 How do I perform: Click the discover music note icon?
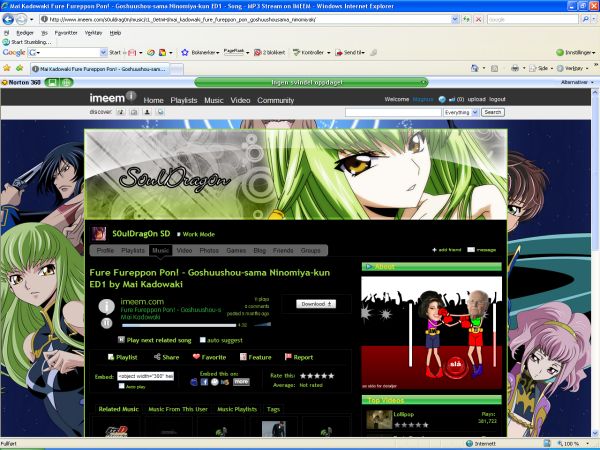[121, 112]
